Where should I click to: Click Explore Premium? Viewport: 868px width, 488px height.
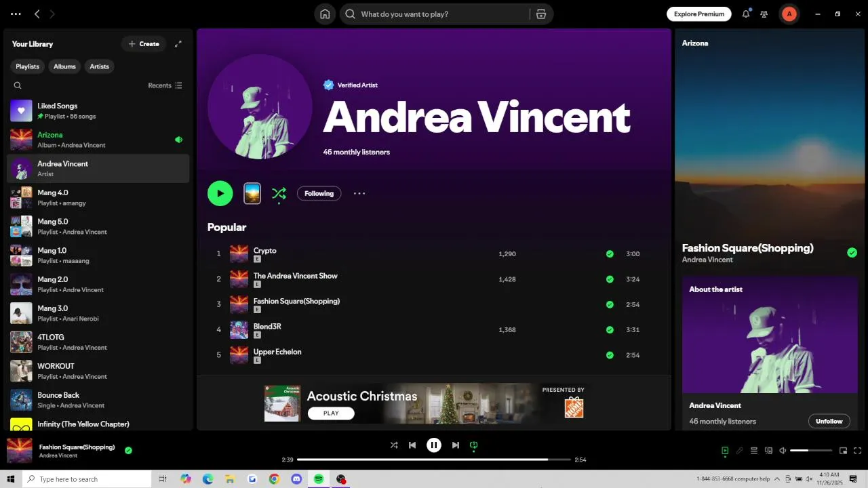click(x=699, y=14)
